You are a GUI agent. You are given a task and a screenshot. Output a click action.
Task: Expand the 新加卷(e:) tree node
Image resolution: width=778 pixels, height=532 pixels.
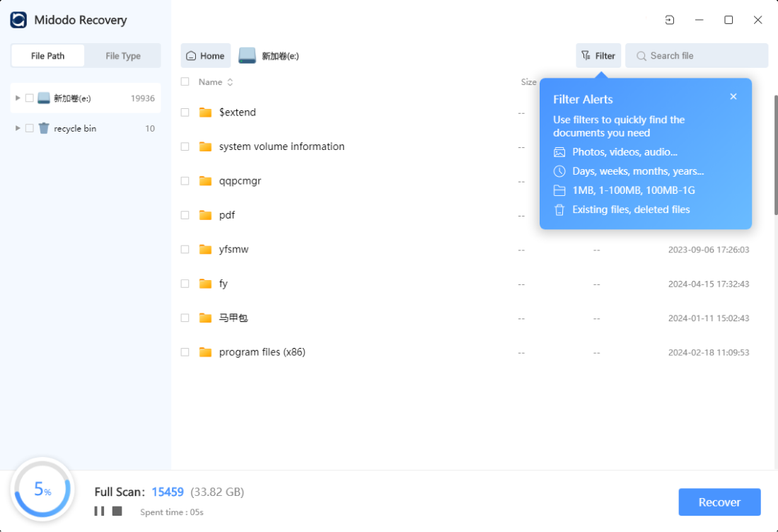click(18, 98)
